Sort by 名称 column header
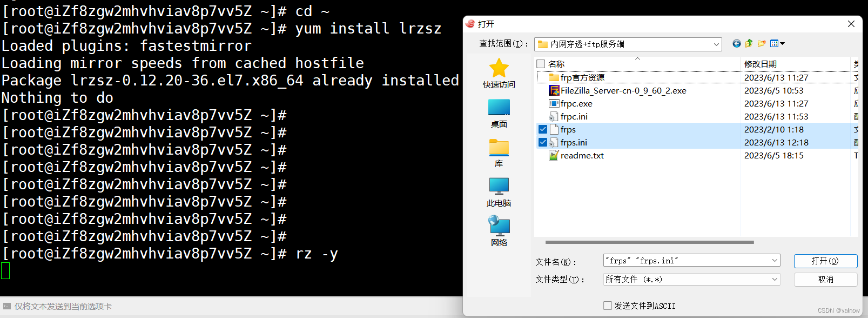Screen dimensions: 868x318 [x=556, y=64]
